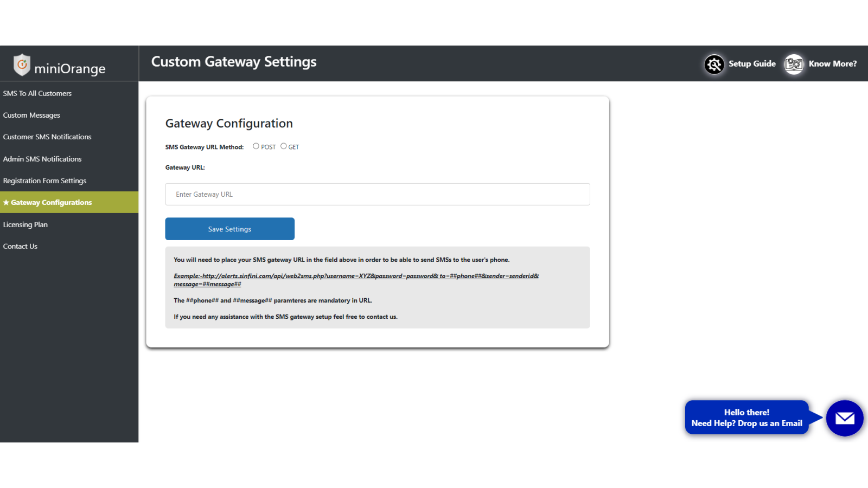Click the Setup Guide text link

pyautogui.click(x=752, y=64)
